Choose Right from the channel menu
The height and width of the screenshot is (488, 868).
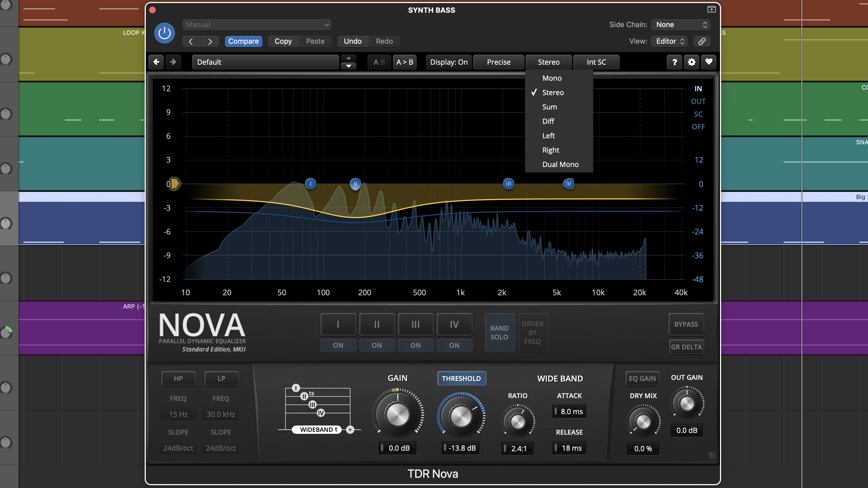tap(559, 150)
